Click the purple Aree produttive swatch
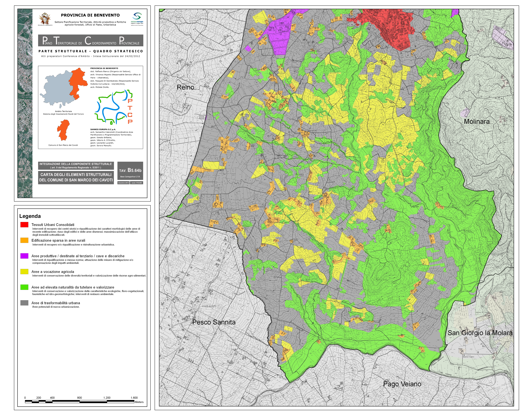Viewport: 532px width, 416px height. click(x=24, y=256)
